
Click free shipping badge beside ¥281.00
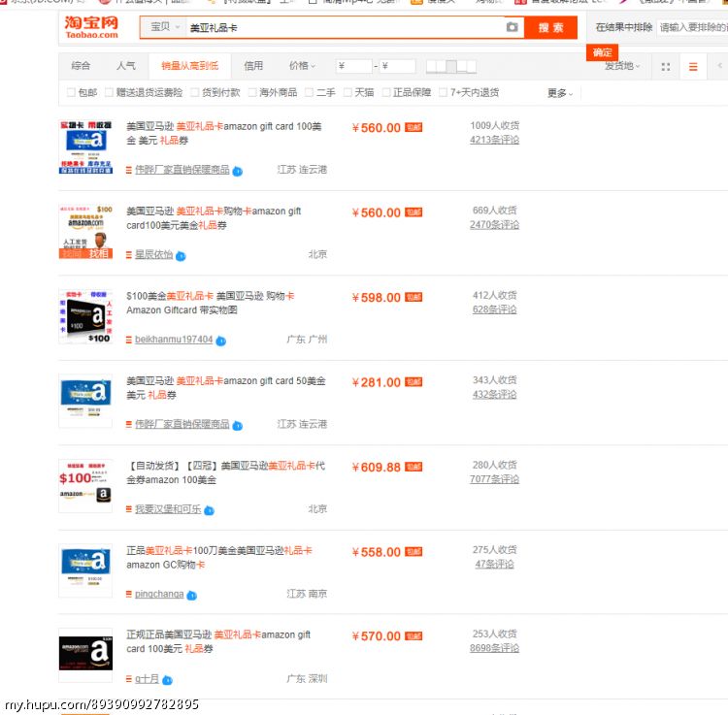414,382
